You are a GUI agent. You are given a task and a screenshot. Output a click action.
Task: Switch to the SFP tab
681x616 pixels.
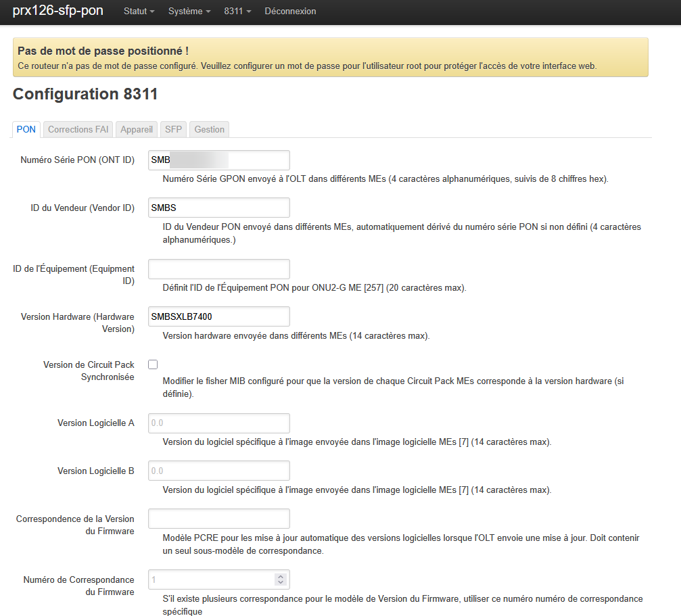173,129
